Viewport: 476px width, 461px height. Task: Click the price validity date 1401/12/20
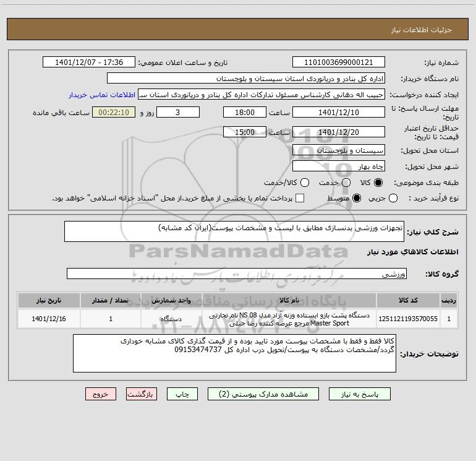click(x=339, y=132)
